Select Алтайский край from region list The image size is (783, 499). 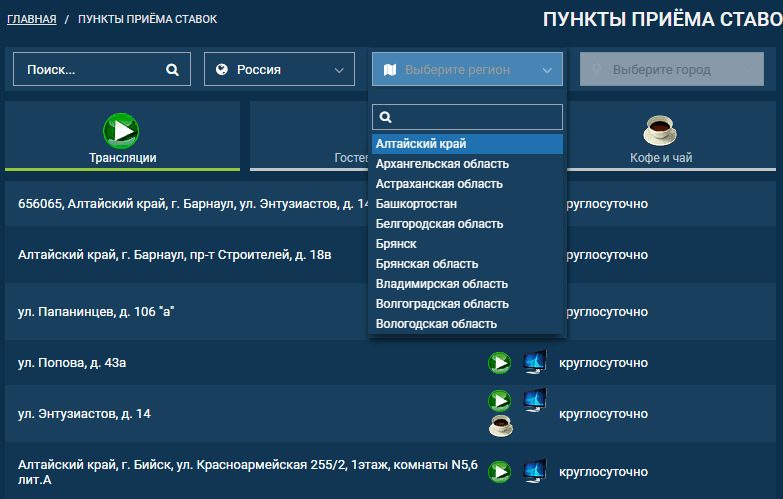point(467,144)
